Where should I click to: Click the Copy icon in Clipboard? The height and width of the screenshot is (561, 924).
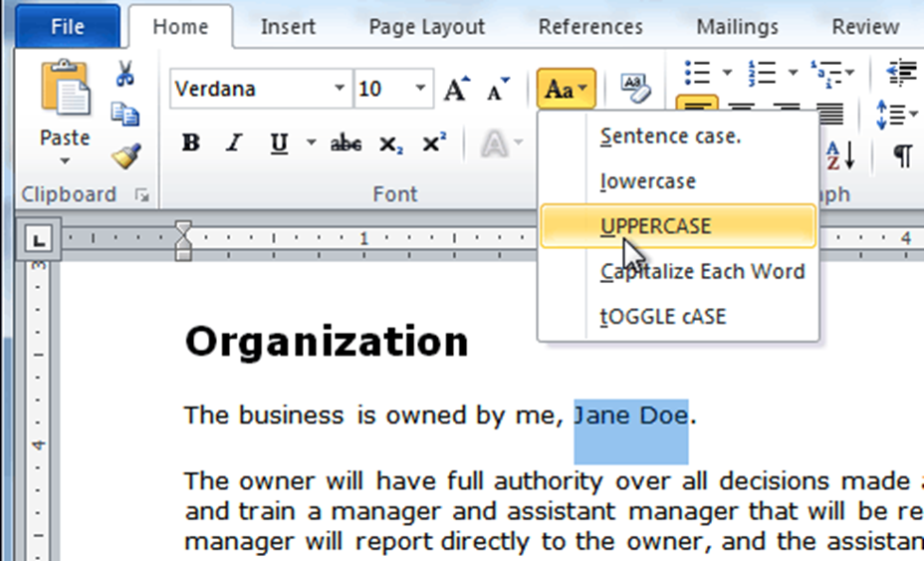point(124,115)
